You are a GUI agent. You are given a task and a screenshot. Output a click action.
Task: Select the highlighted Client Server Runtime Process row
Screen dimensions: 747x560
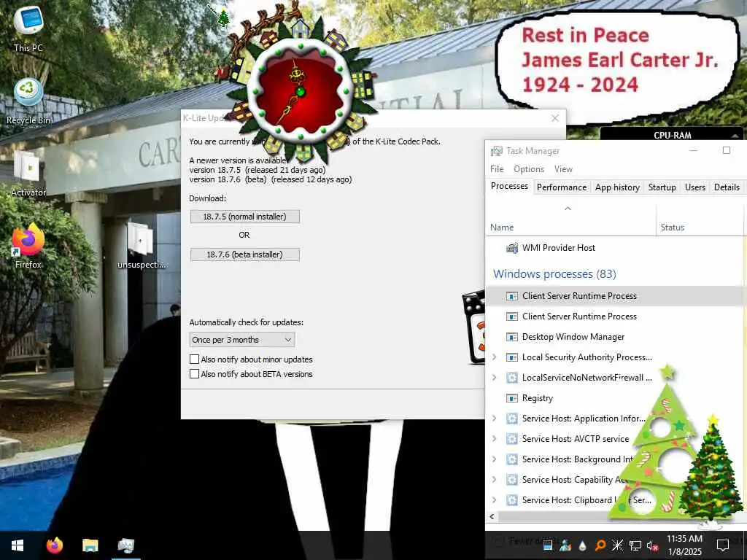[x=614, y=296]
